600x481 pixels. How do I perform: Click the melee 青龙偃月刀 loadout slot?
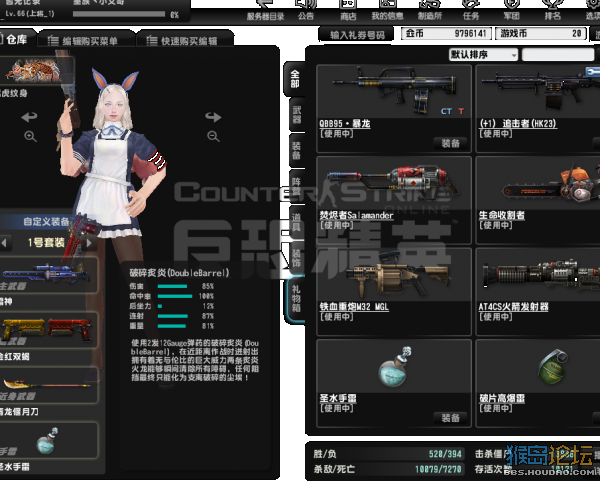(48, 385)
